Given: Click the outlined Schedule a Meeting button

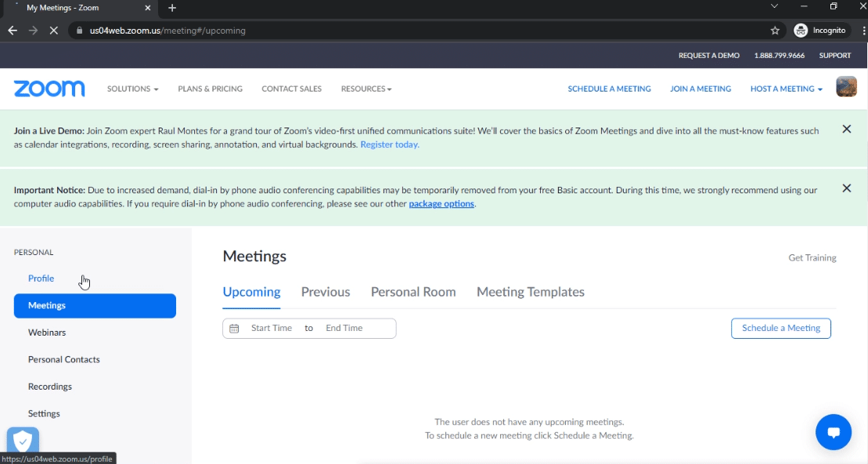Looking at the screenshot, I should pyautogui.click(x=780, y=329).
